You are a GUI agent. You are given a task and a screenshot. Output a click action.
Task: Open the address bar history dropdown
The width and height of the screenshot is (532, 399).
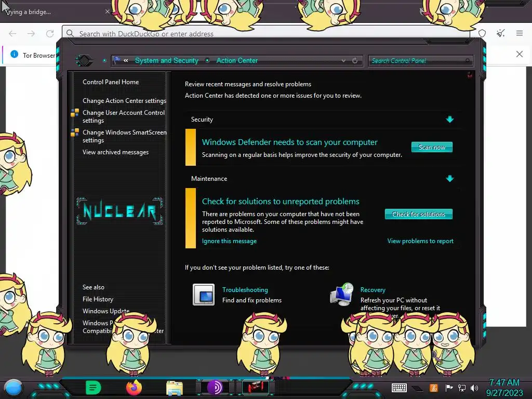pos(344,61)
